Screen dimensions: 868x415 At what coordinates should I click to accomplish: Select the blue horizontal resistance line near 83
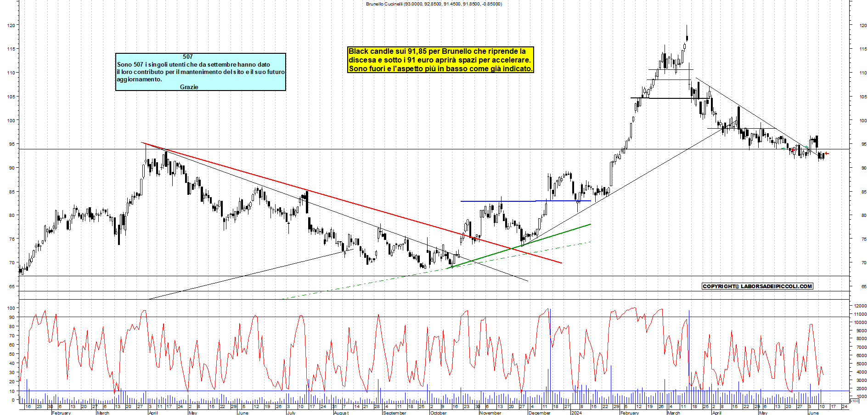pyautogui.click(x=526, y=201)
